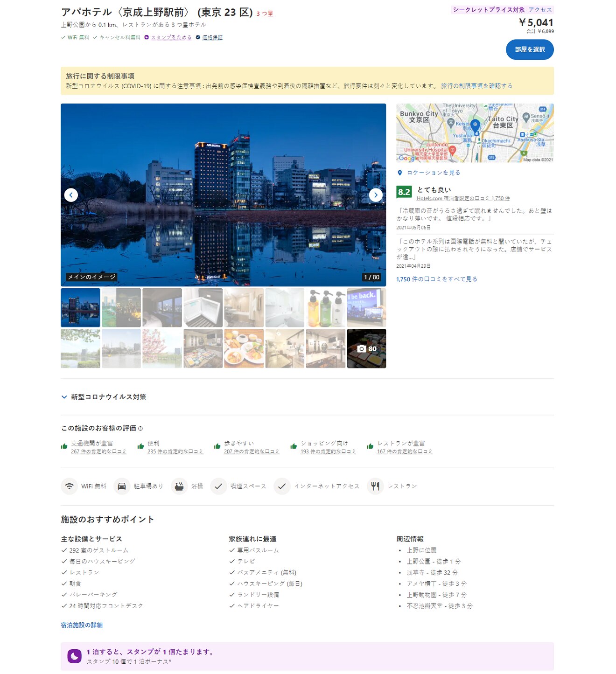
Task: Select the breakfast plates thumbnail photo
Action: [x=244, y=348]
